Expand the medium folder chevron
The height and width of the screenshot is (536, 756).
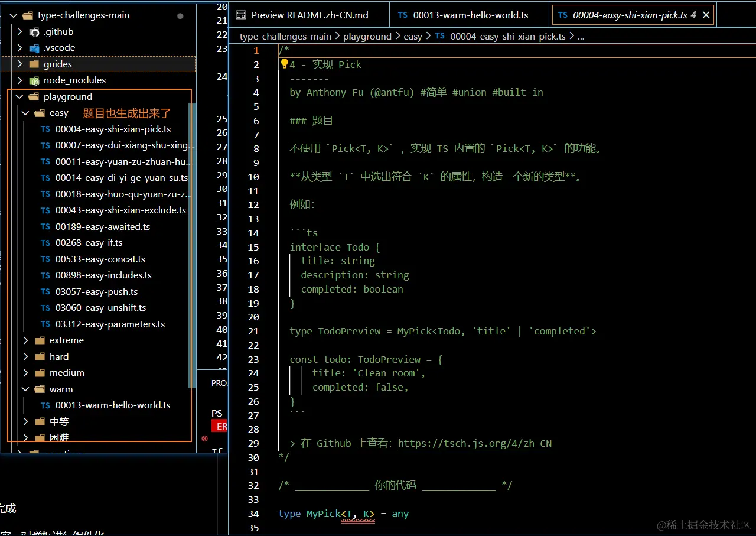tap(25, 373)
